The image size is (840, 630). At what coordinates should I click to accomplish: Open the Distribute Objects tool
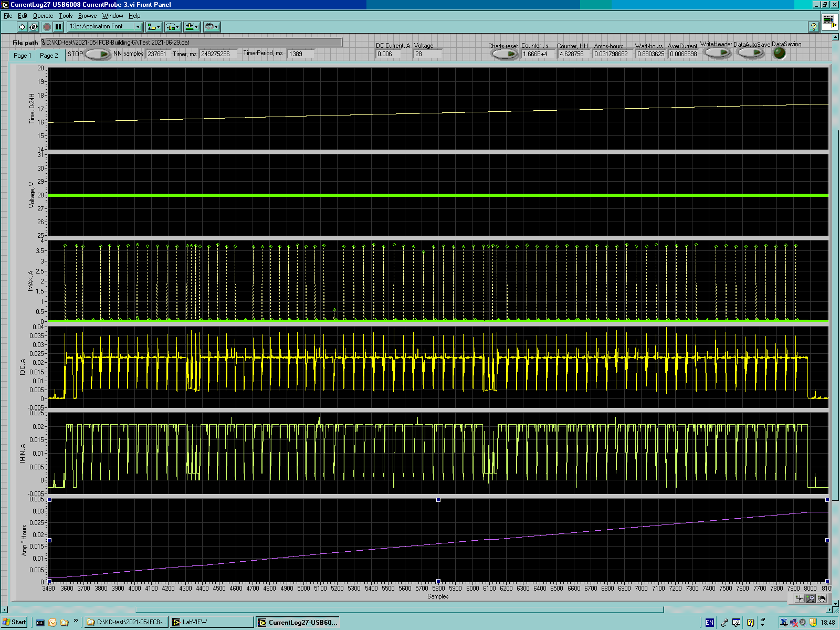173,27
